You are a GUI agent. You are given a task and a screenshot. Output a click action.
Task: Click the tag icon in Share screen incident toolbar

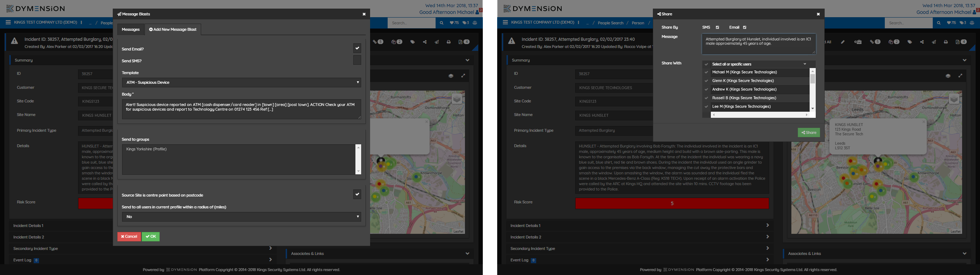(x=909, y=42)
